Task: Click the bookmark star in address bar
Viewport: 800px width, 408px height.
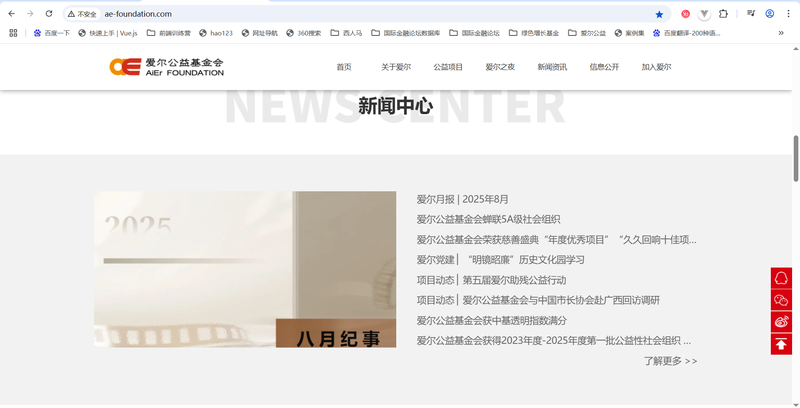Action: [x=659, y=14]
